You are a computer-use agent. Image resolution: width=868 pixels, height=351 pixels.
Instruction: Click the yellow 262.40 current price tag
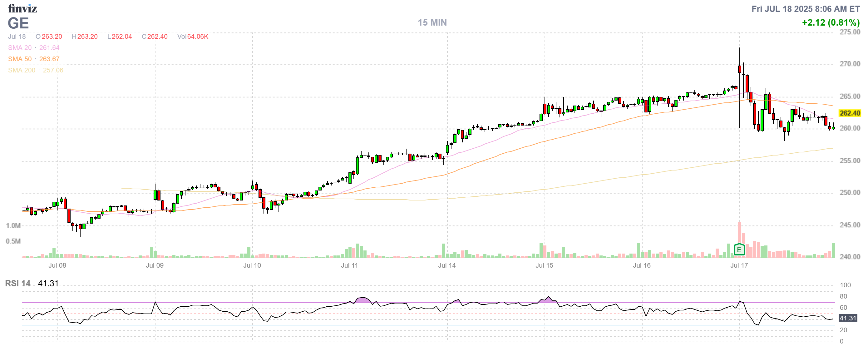[850, 113]
